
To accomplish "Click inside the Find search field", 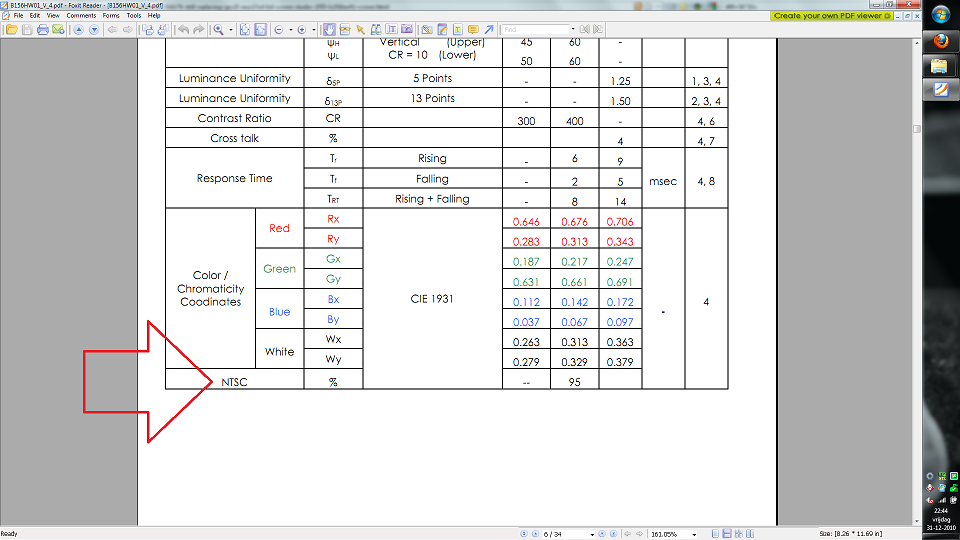I will point(536,29).
